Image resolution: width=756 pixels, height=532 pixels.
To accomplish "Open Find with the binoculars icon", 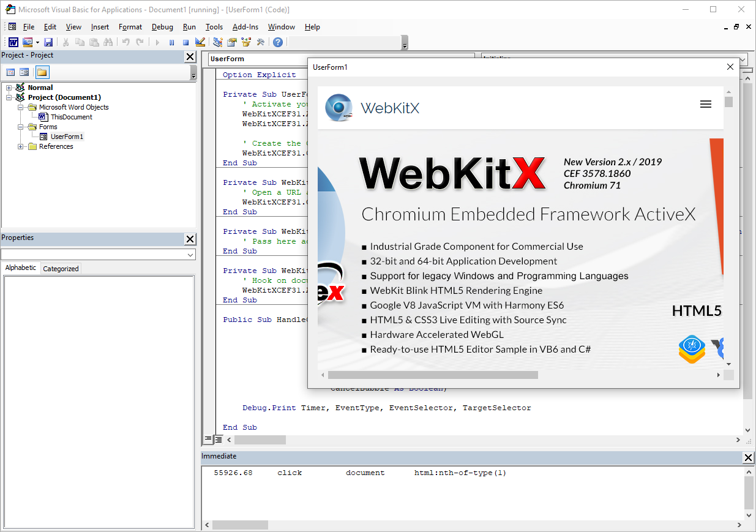I will [x=108, y=42].
